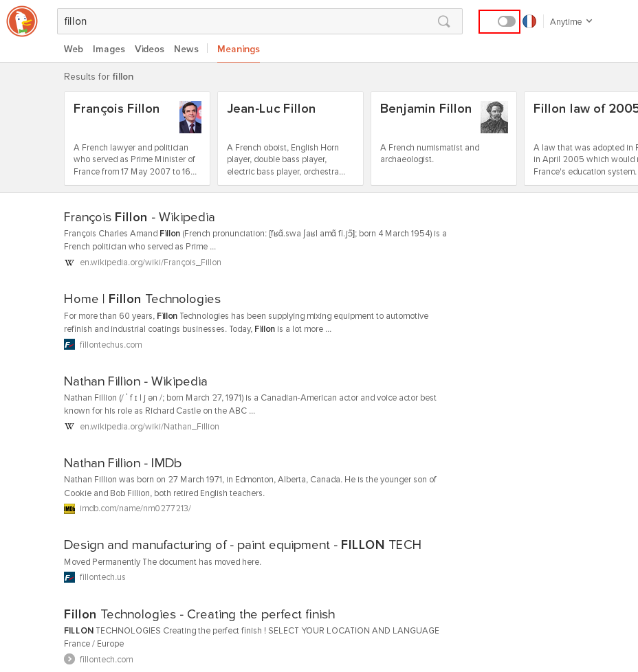Click the IMDb favicon icon

[69, 508]
